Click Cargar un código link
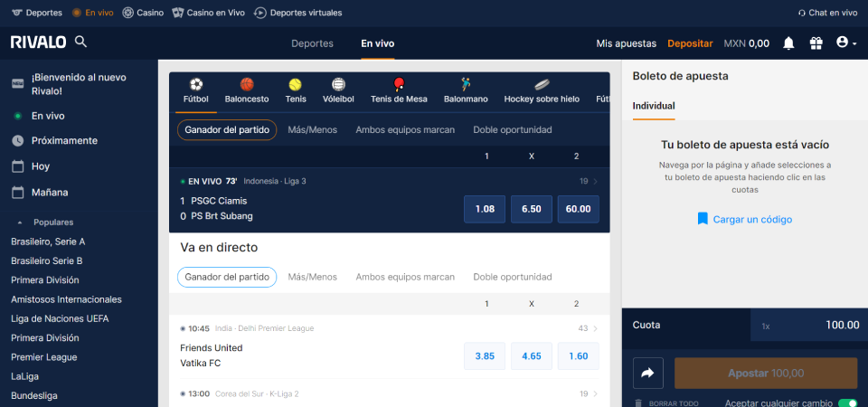This screenshot has height=407, width=868. [x=752, y=219]
